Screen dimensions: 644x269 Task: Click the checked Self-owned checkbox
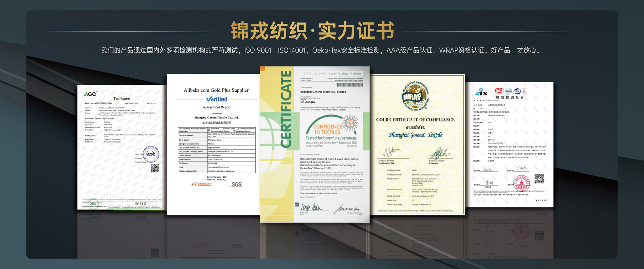(209, 129)
